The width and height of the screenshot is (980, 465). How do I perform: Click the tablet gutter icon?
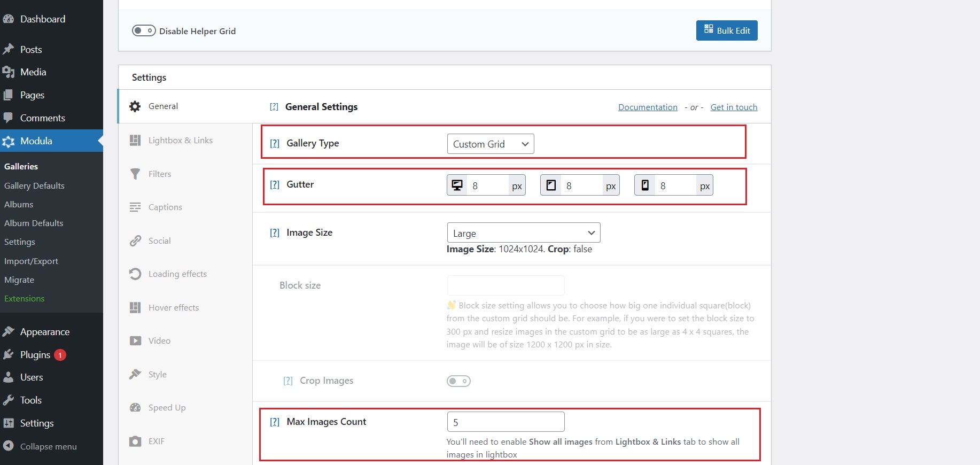[x=551, y=185]
